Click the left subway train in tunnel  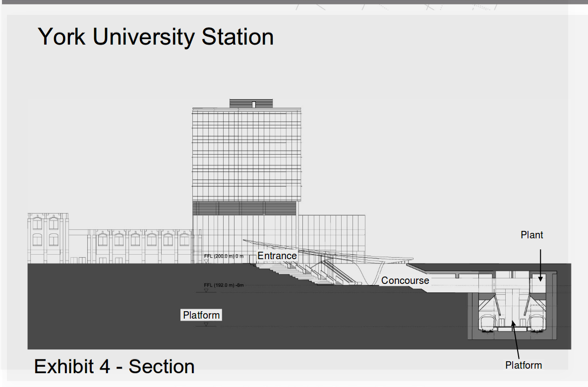[x=489, y=323]
